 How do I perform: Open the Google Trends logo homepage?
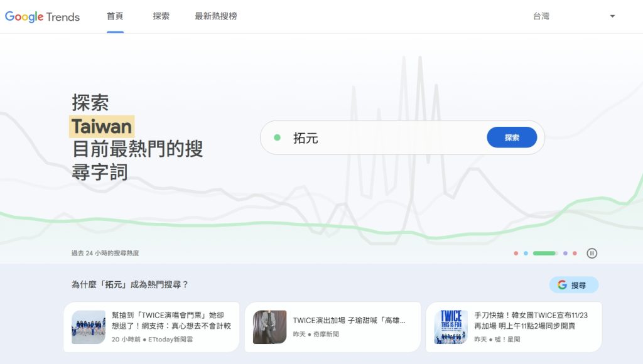[x=42, y=16]
